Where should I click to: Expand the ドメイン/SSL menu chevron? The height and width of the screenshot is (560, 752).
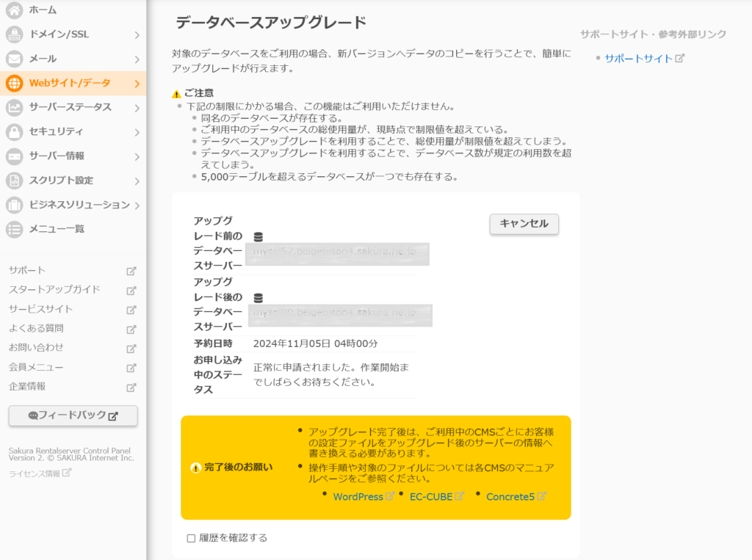pyautogui.click(x=137, y=34)
